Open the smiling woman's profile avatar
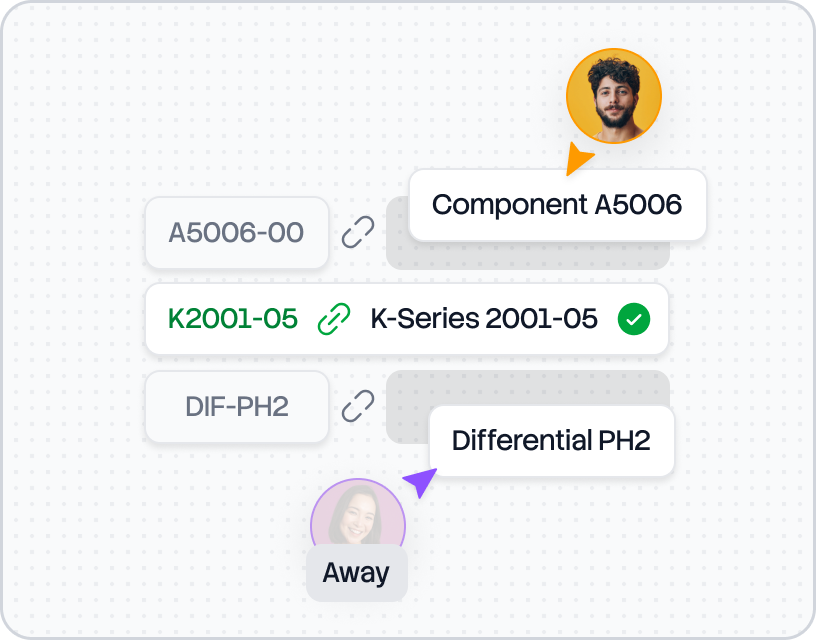816x640 pixels. [357, 517]
